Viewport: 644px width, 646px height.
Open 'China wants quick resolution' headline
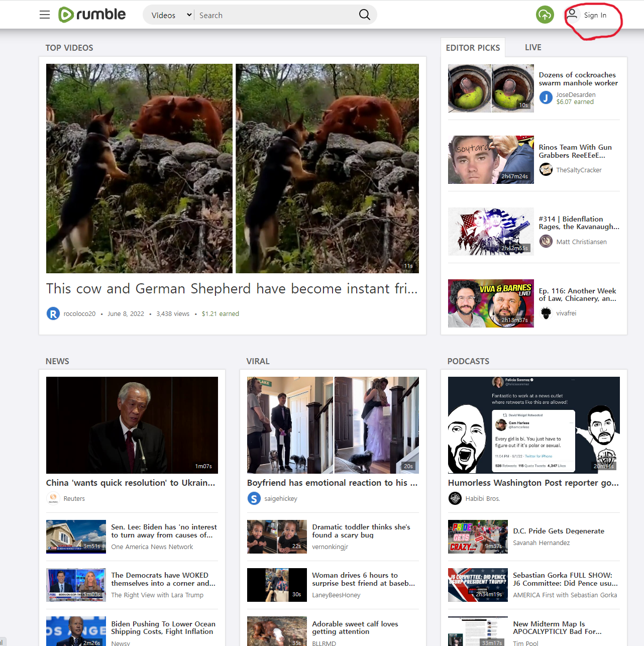(x=131, y=483)
